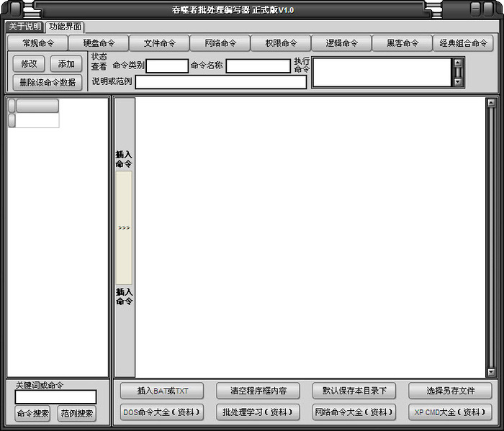Image resolution: width=504 pixels, height=431 pixels.
Task: Focus the 说明或范例 text field
Action: click(221, 82)
